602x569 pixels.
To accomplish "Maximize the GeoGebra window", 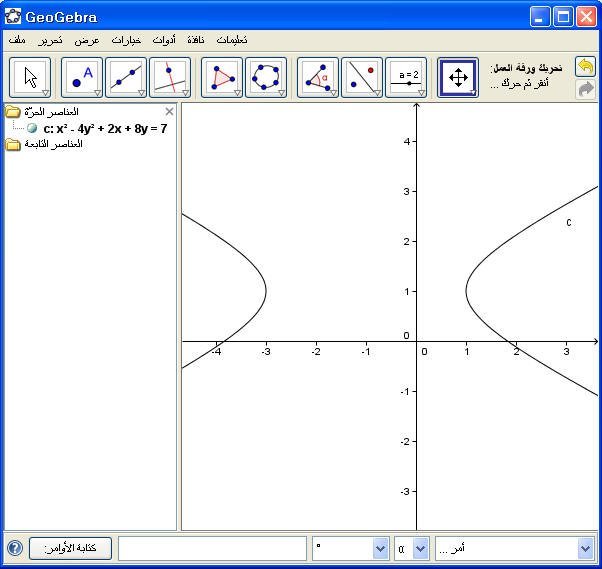I will point(563,17).
